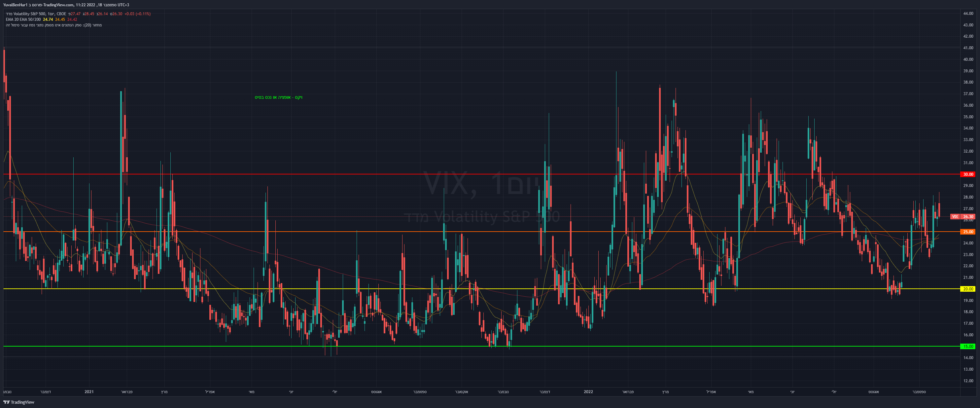Click the YuvalBenHur1 publisher header text
The image size is (980, 408).
(x=15, y=5)
